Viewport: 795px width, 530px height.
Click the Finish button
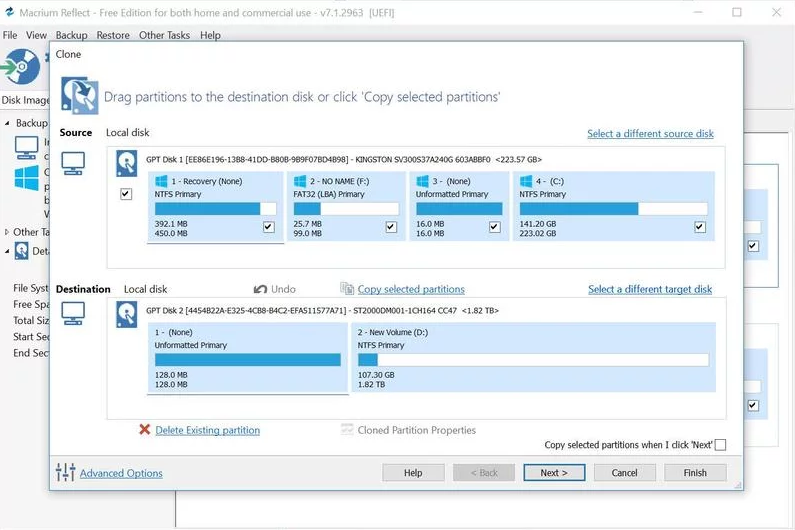click(x=695, y=473)
